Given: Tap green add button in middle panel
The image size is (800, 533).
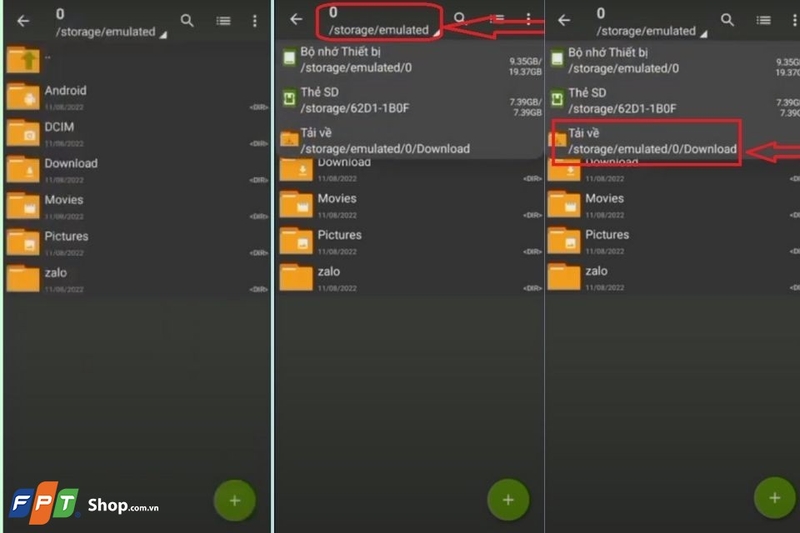Looking at the screenshot, I should point(508,499).
